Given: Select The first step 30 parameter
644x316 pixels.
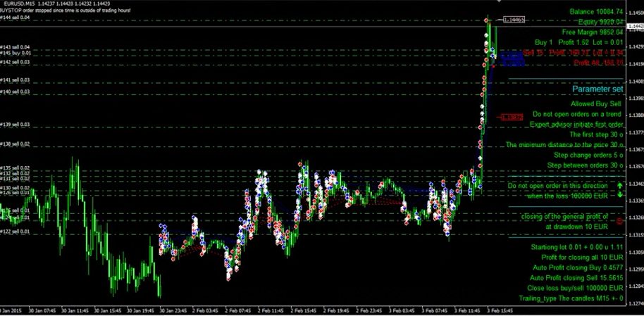Looking at the screenshot, I should click(596, 134).
